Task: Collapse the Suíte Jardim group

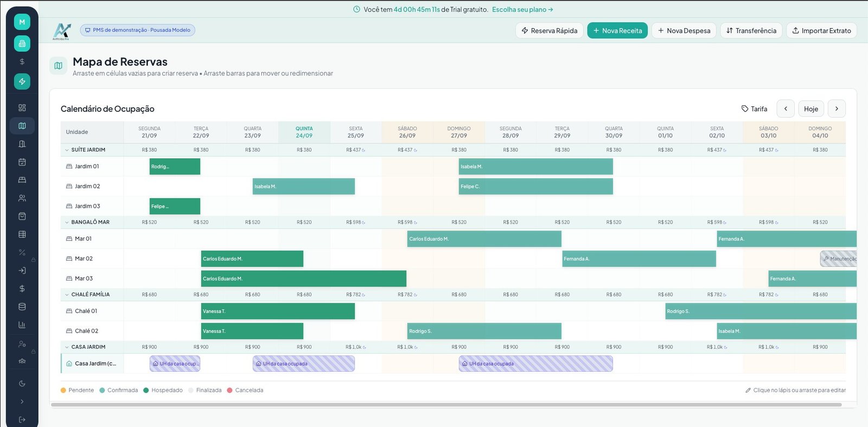Action: (x=67, y=150)
